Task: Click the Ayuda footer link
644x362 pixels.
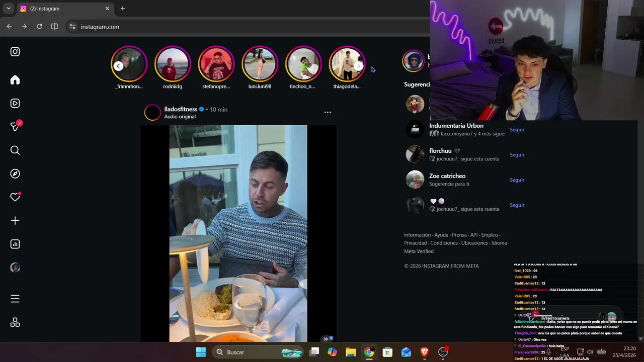Action: coord(441,235)
